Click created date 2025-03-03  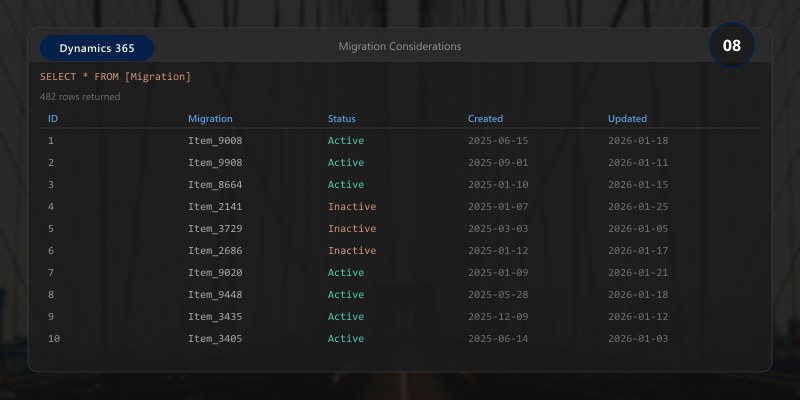pos(498,229)
